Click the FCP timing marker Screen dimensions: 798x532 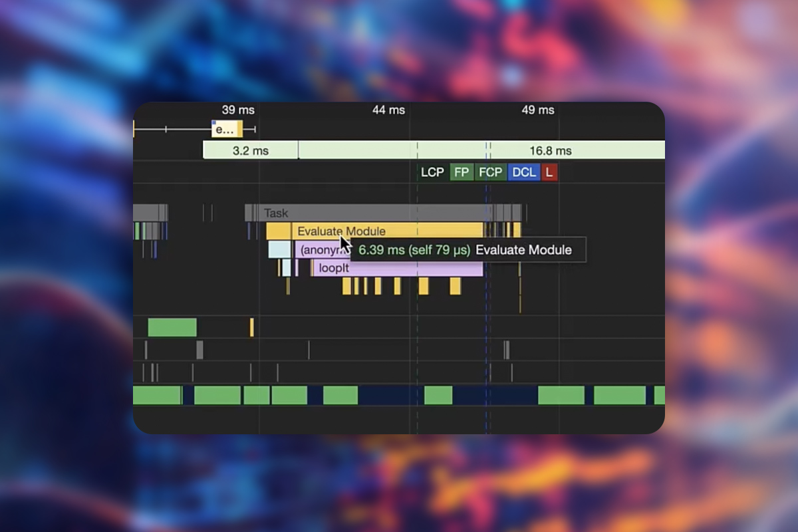[x=491, y=172]
